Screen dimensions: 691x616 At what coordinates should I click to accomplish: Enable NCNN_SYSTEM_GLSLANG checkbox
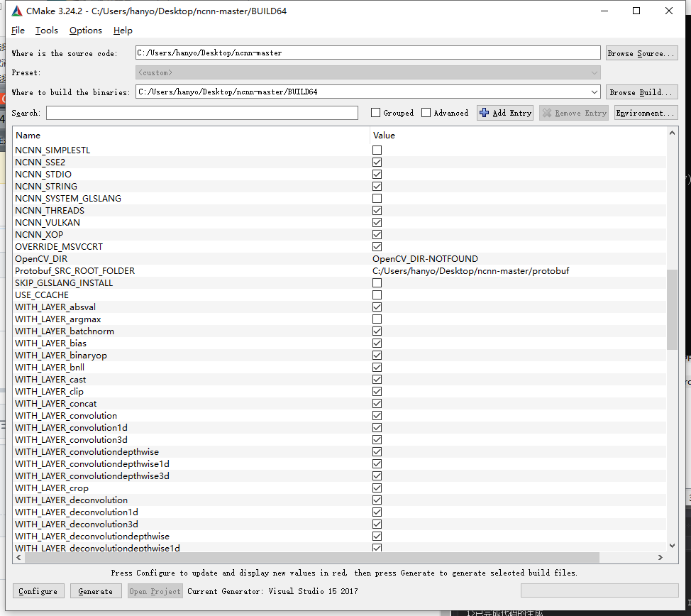tap(377, 199)
